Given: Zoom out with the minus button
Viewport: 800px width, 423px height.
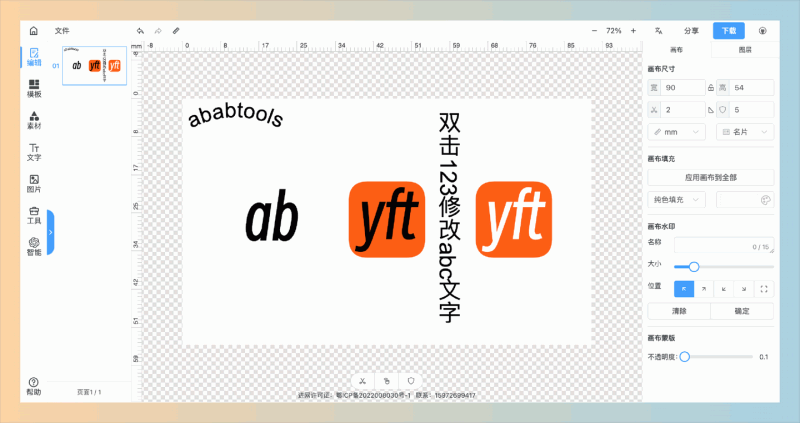Looking at the screenshot, I should (x=594, y=31).
